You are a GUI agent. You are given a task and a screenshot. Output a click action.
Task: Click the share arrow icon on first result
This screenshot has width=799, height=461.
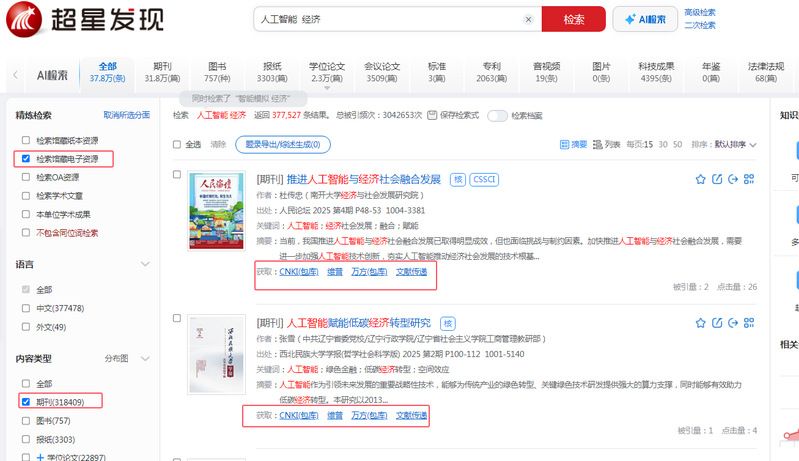pos(733,179)
